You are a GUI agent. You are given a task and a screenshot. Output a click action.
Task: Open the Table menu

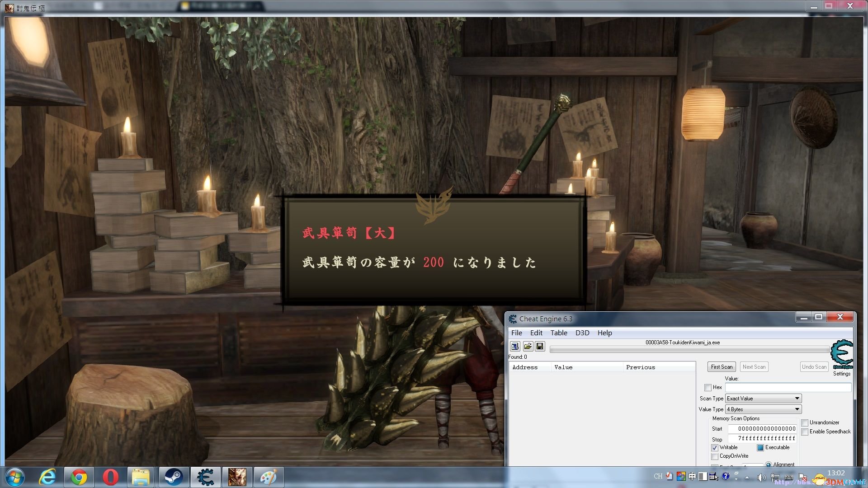tap(559, 333)
